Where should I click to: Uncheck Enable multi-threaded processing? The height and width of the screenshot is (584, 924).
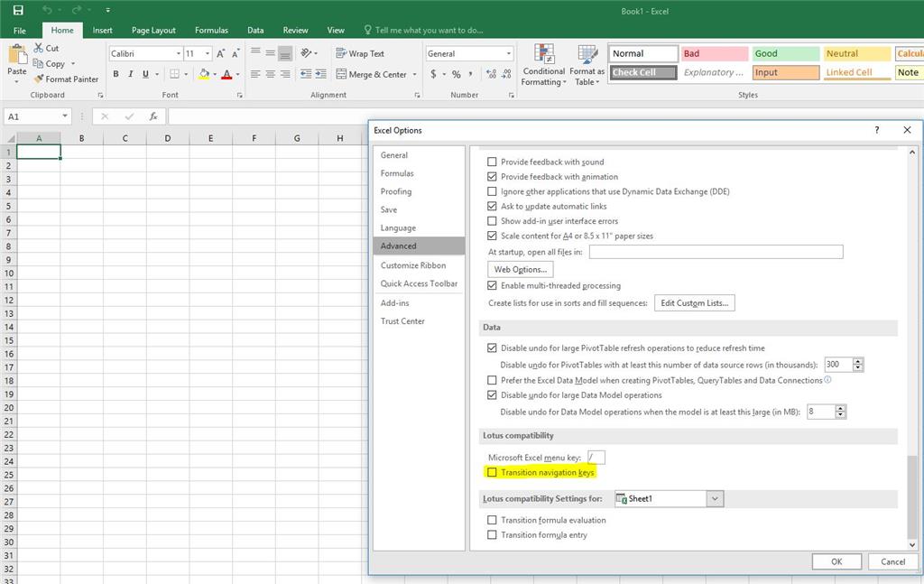[492, 285]
